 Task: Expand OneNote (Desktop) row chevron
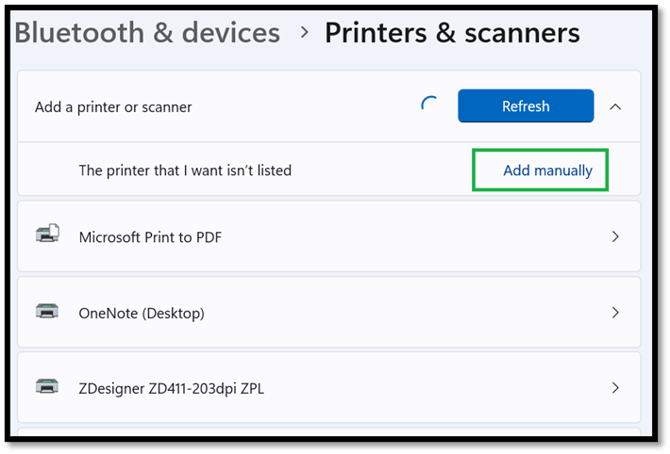615,312
